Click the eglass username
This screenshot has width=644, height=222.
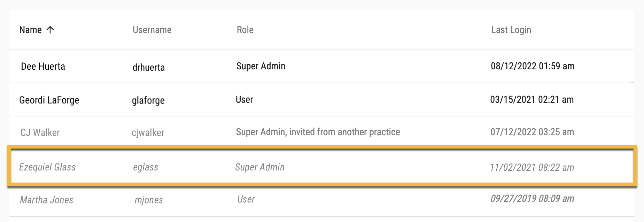146,168
